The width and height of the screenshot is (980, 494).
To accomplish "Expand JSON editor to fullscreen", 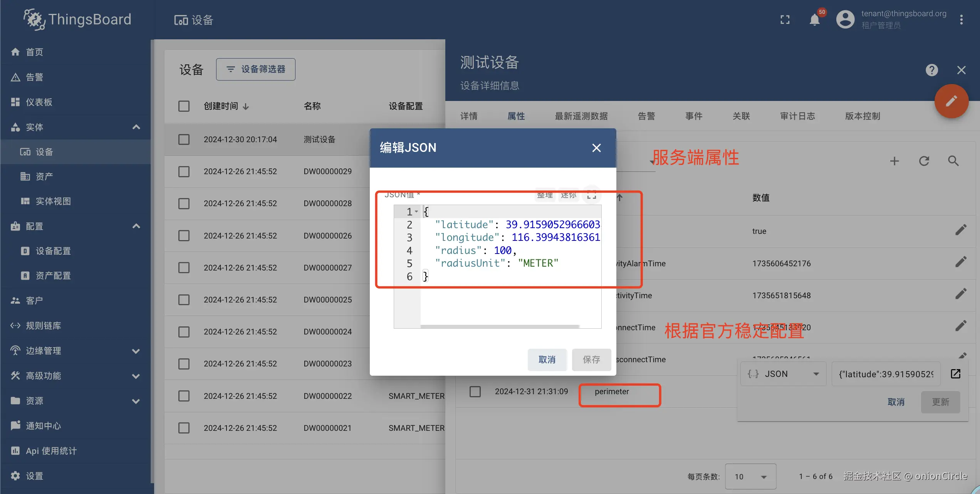I will coord(591,195).
